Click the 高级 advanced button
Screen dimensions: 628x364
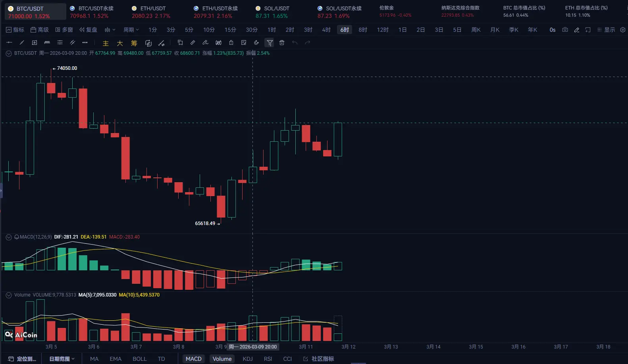40,30
